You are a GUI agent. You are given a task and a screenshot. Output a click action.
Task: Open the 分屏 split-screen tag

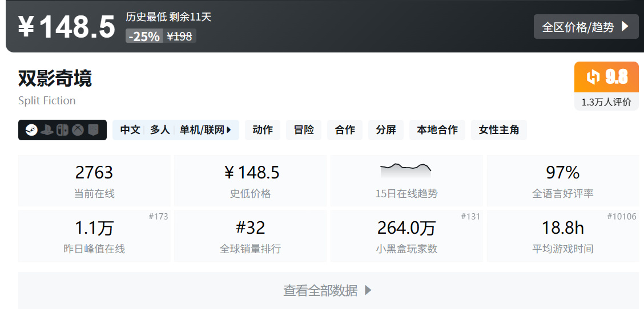(386, 130)
